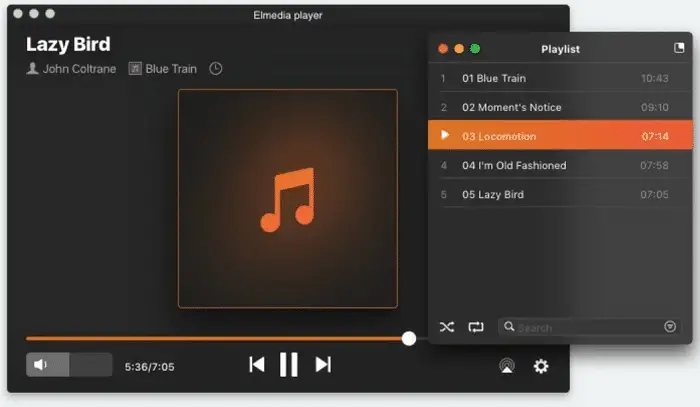Image resolution: width=700 pixels, height=407 pixels.
Task: Close the Playlist window with red button
Action: pyautogui.click(x=443, y=49)
